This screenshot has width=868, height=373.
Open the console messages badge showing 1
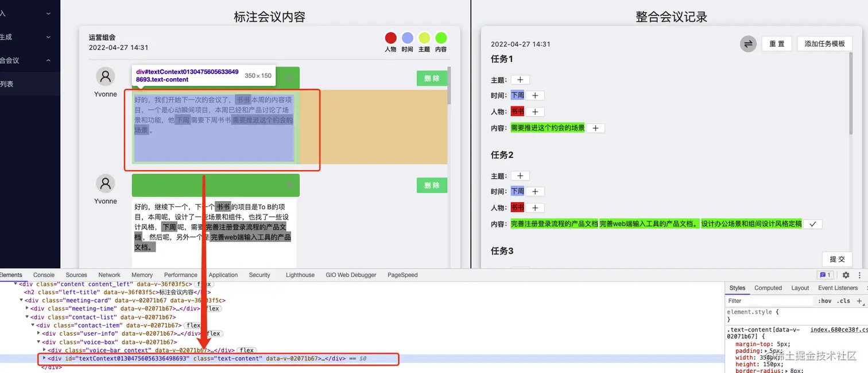pyautogui.click(x=826, y=275)
